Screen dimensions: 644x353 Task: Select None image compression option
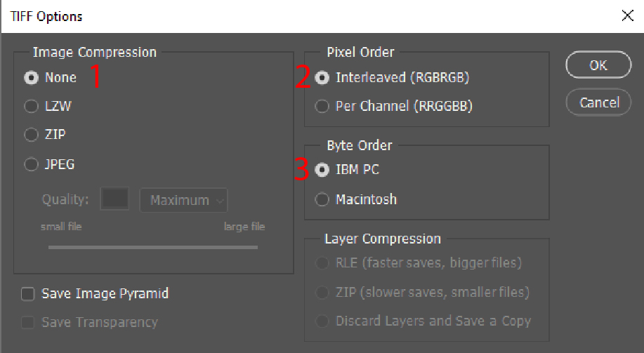pos(31,78)
